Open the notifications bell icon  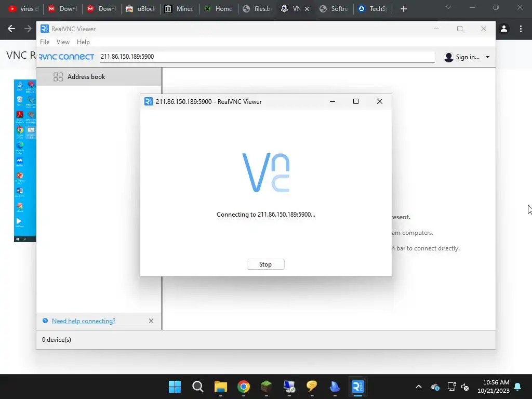[x=518, y=387]
